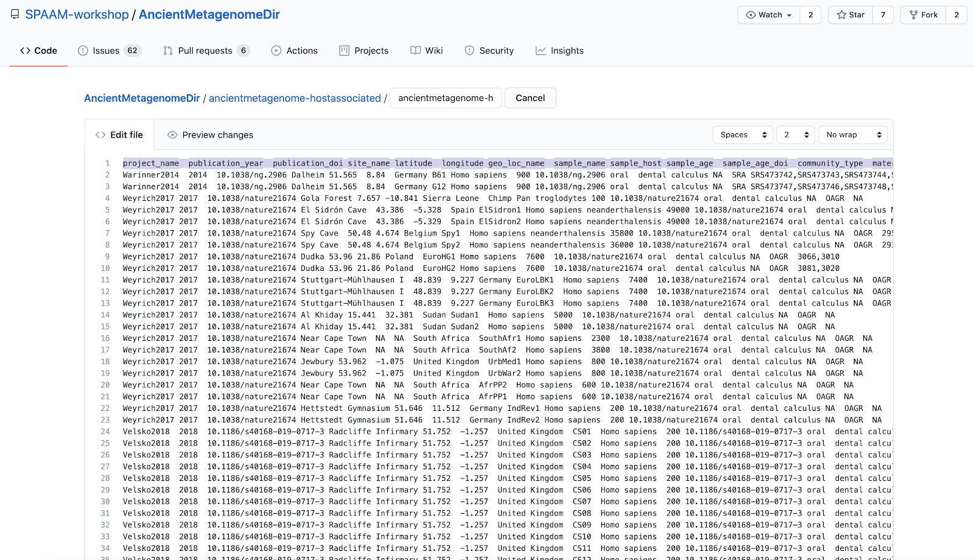Image resolution: width=974 pixels, height=560 pixels.
Task: Click IndRev1 on line 22
Action: [x=523, y=408]
